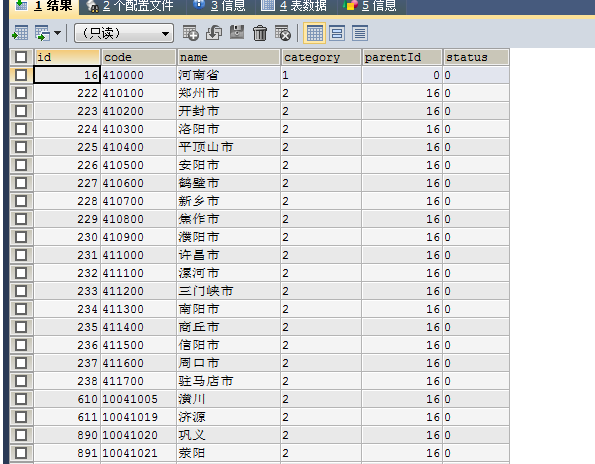The image size is (595, 464).
Task: Check the row checkbox for 焦作市
Action: point(21,219)
